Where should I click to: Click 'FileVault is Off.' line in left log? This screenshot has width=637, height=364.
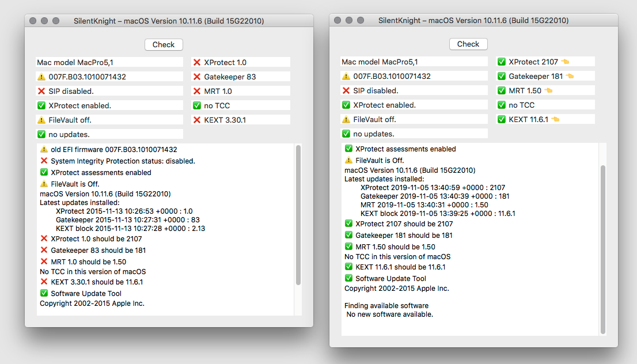pyautogui.click(x=70, y=184)
